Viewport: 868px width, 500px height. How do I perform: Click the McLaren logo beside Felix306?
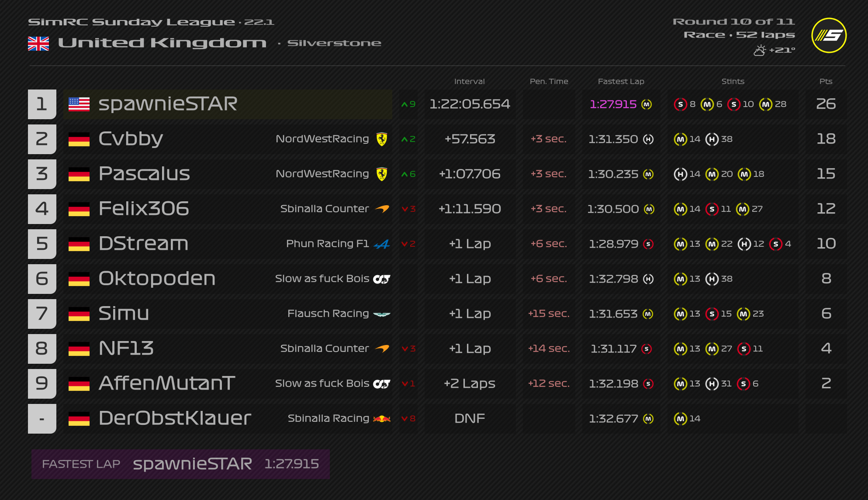tap(382, 209)
